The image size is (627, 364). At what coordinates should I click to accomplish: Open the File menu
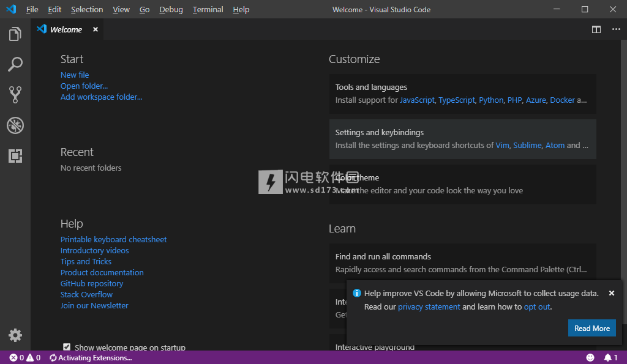pyautogui.click(x=32, y=9)
